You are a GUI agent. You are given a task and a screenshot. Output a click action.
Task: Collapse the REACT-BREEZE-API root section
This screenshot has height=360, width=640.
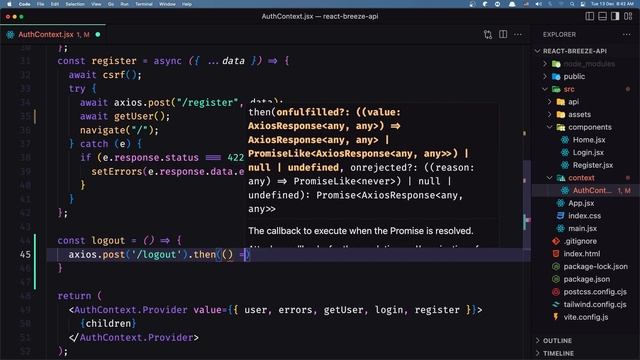tap(538, 51)
